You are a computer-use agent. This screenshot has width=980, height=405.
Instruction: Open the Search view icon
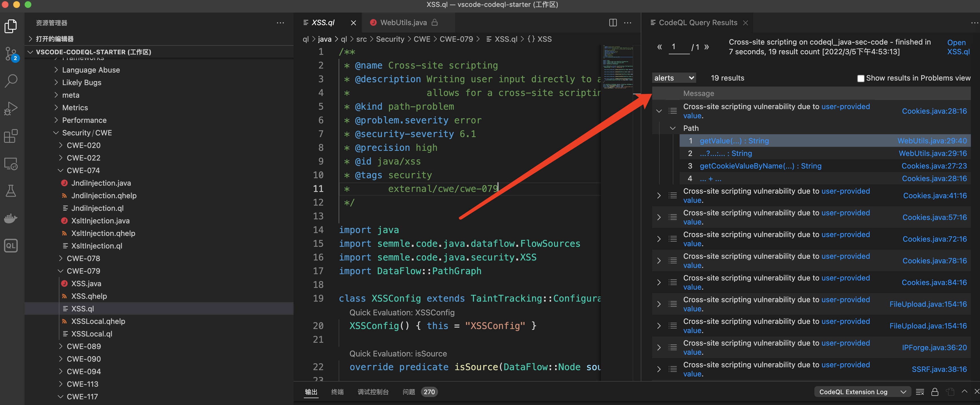point(11,81)
